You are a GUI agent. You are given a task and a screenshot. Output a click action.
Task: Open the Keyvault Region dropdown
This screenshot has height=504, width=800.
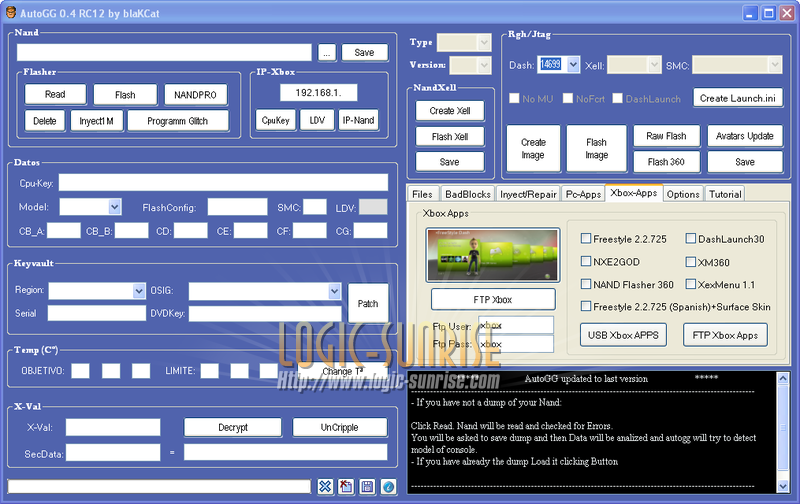click(x=139, y=291)
